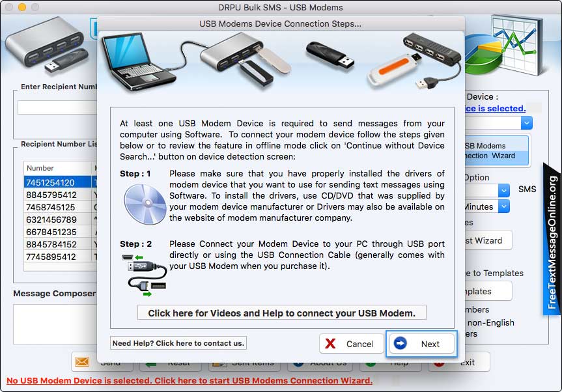Click the red status link to start Connection Wizard
The height and width of the screenshot is (392, 562).
[190, 380]
